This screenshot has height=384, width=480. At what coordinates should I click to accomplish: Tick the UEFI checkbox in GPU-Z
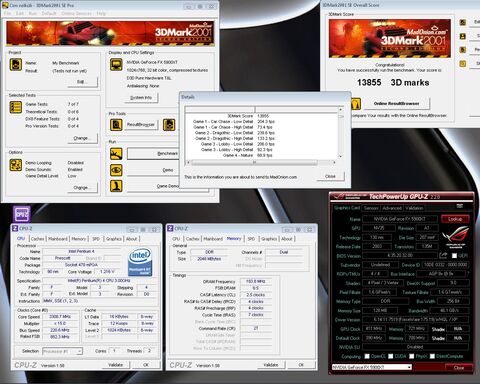pyautogui.click(x=454, y=256)
